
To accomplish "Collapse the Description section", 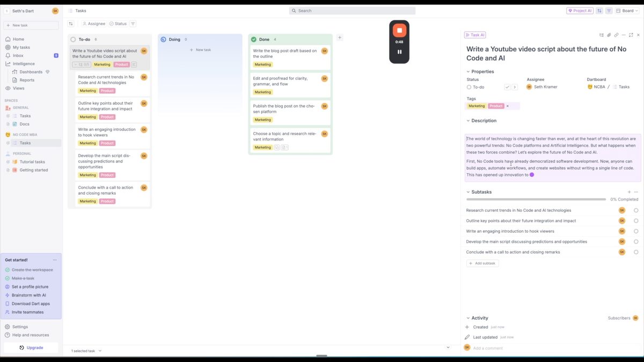I will tap(468, 121).
